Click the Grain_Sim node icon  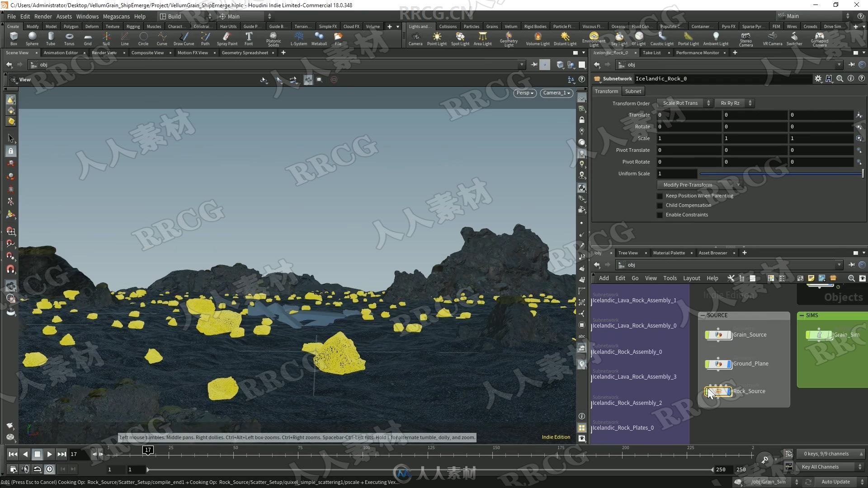[x=819, y=335]
